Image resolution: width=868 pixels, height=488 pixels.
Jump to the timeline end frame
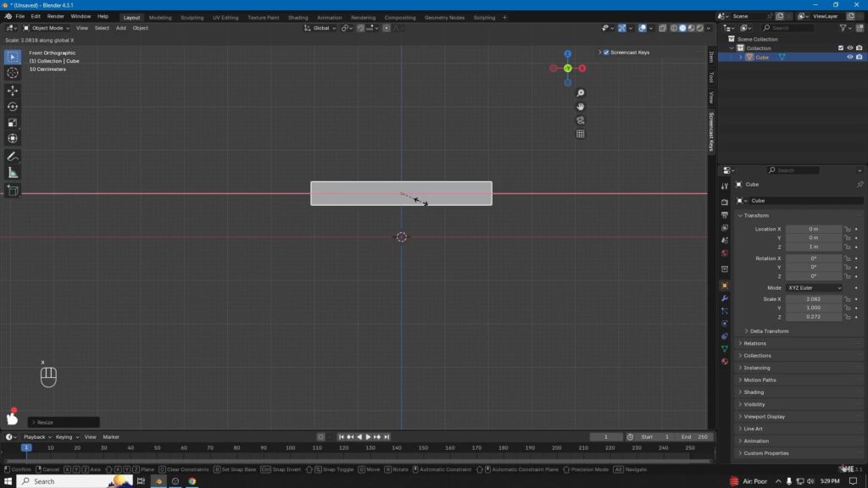pyautogui.click(x=387, y=437)
